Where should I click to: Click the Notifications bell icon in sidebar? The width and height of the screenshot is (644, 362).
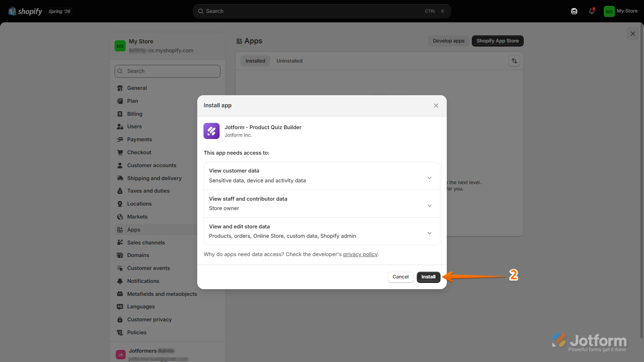click(x=120, y=281)
